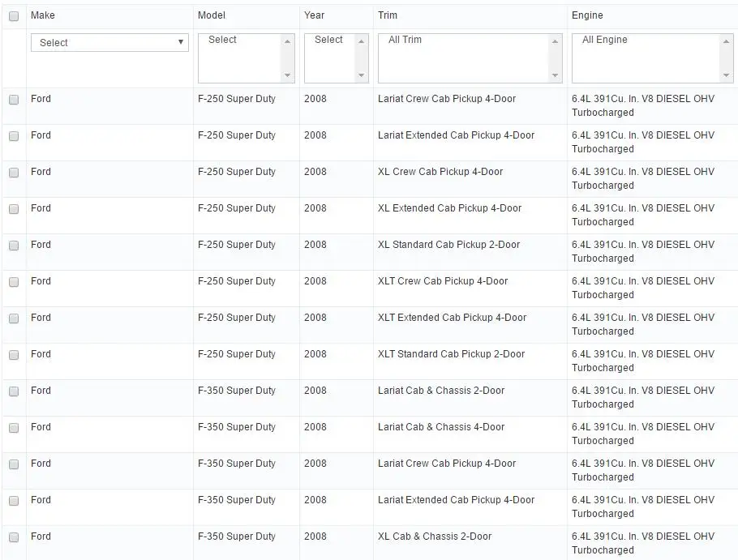
Task: Click the Year list scroll-up arrow
Action: (361, 41)
